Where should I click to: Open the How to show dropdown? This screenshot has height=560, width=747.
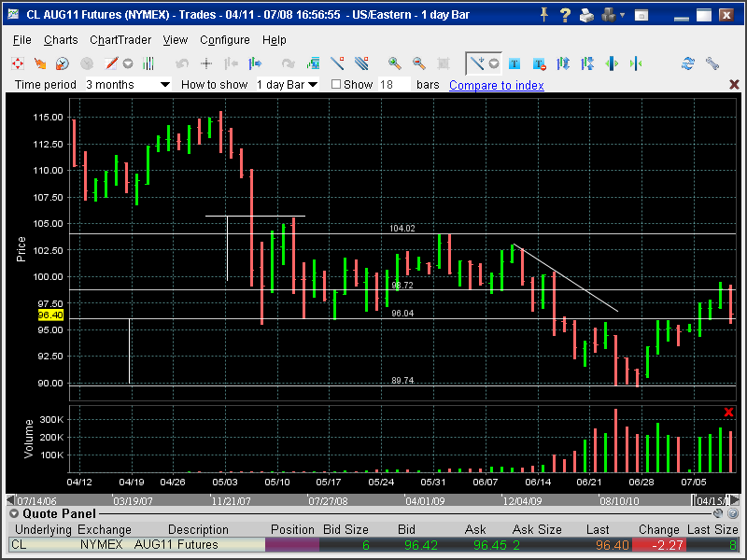(288, 85)
